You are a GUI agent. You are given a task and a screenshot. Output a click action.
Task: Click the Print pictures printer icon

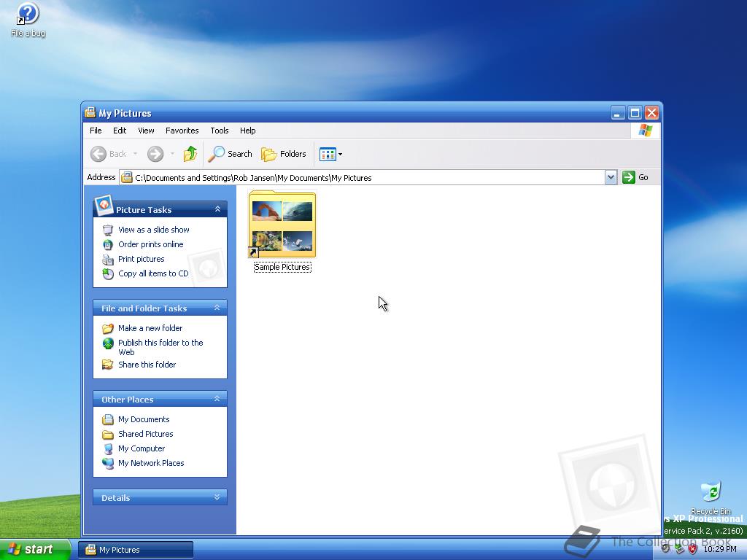point(108,260)
